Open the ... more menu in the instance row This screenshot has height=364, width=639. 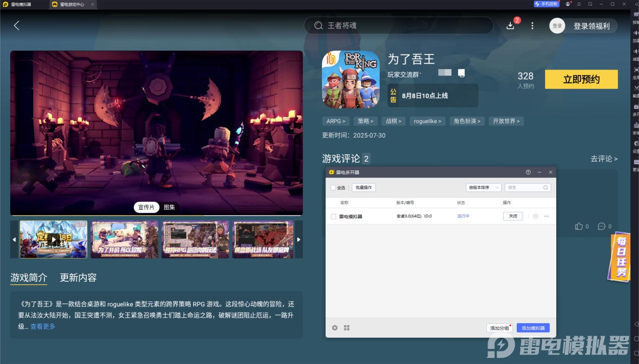[546, 216]
